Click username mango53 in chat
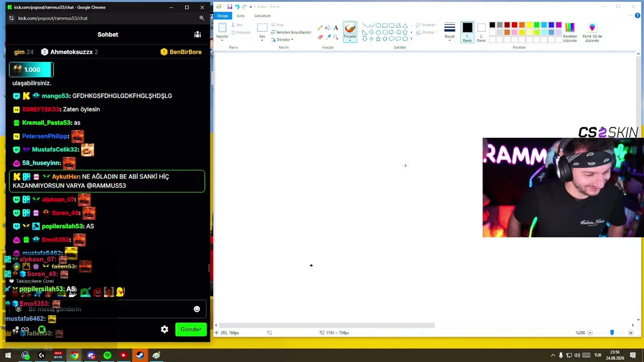The image size is (644, 362). [55, 96]
